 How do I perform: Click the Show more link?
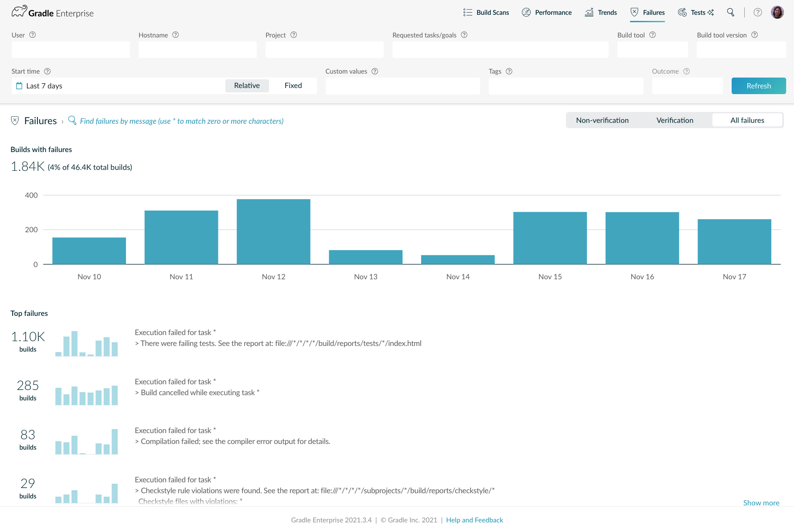[x=761, y=503]
